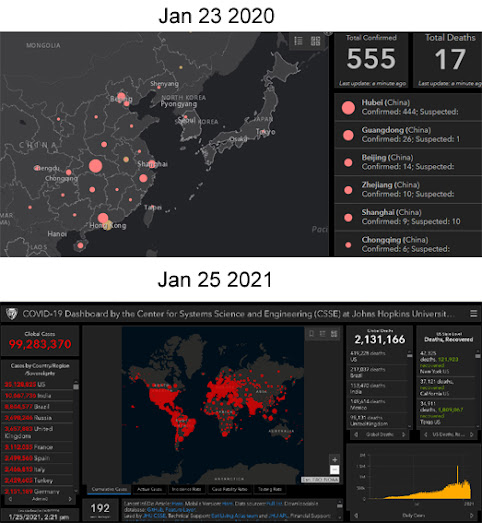Select the India row in cases by country
Screen dimensions: 482x523
tap(38, 396)
